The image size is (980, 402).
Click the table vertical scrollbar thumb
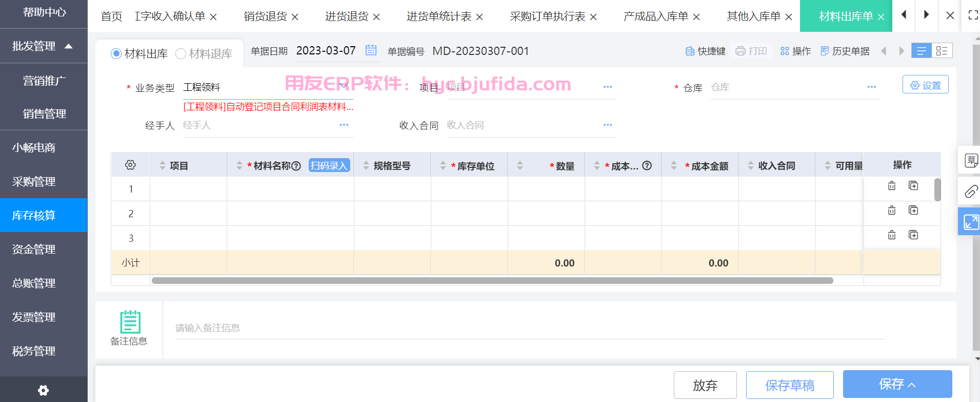click(937, 189)
